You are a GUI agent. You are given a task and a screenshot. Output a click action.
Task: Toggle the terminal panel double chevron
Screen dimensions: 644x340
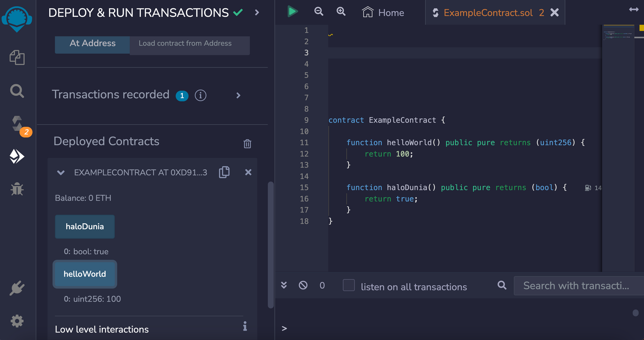coord(284,285)
